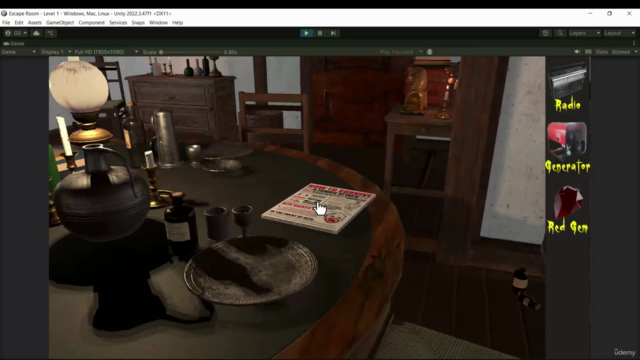640x360 pixels.
Task: Close the Unity editor window
Action: (629, 13)
